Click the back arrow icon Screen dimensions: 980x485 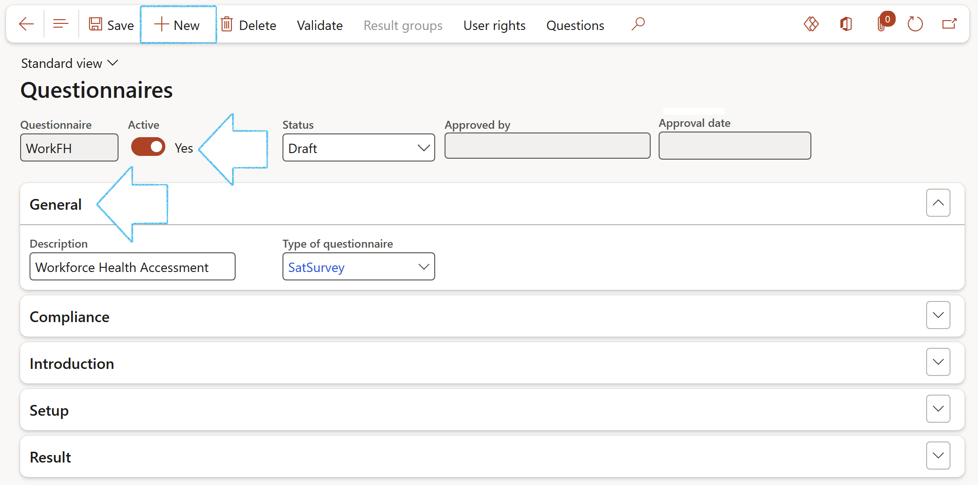(x=26, y=24)
